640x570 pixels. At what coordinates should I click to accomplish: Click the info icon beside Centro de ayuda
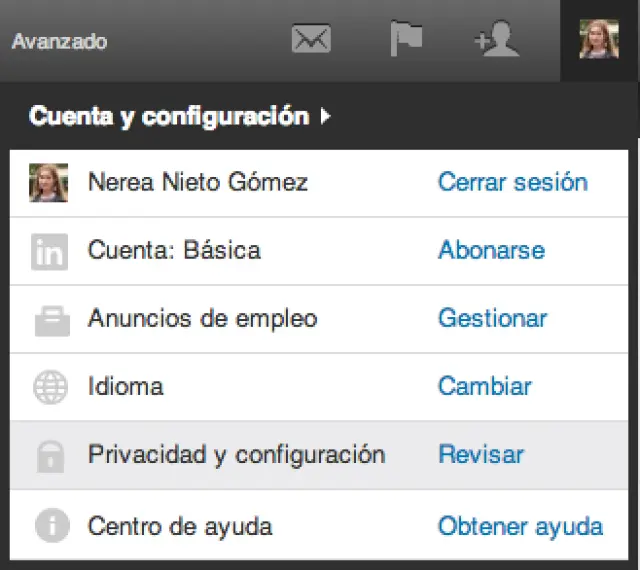[x=49, y=525]
